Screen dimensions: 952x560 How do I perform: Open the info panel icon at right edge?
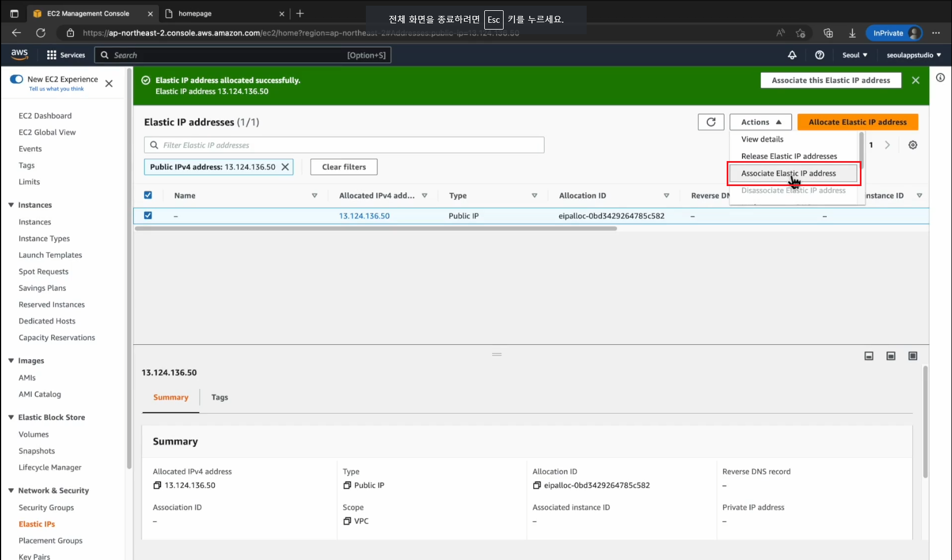tap(941, 77)
